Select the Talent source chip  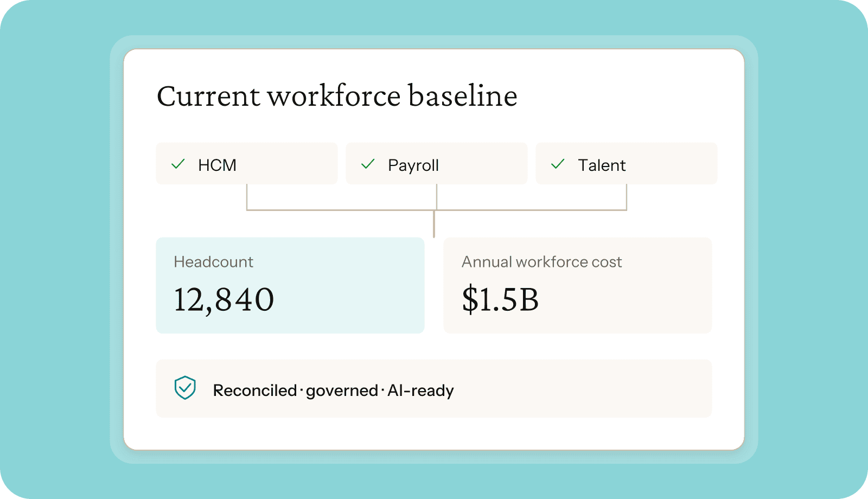[627, 163]
